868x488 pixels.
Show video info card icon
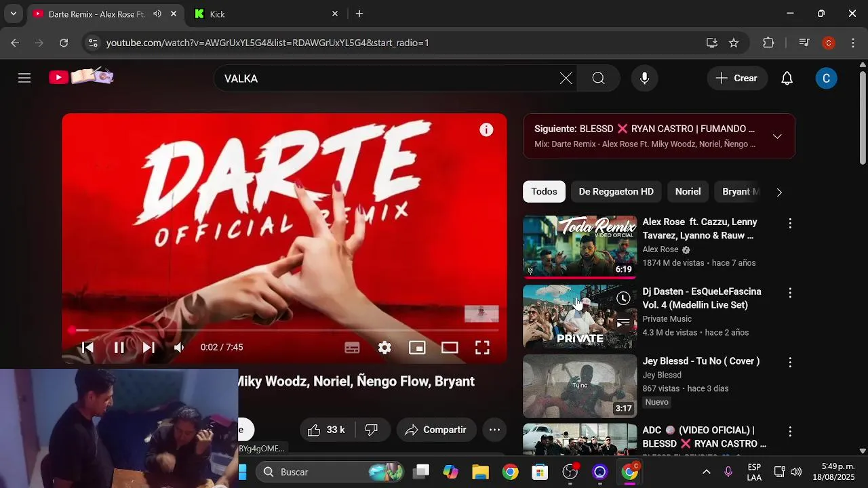click(486, 130)
